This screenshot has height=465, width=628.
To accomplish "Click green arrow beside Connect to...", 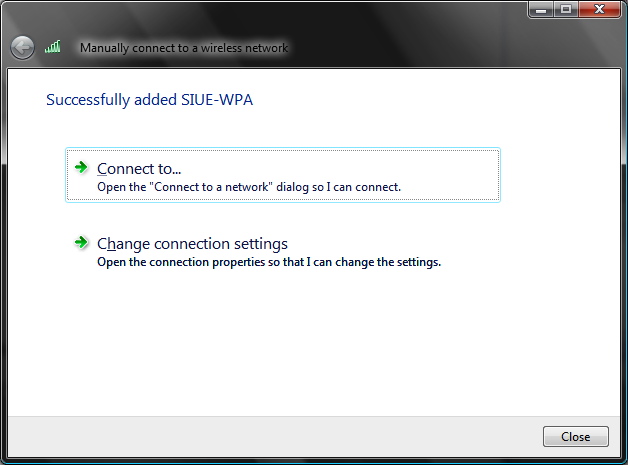I will [82, 167].
